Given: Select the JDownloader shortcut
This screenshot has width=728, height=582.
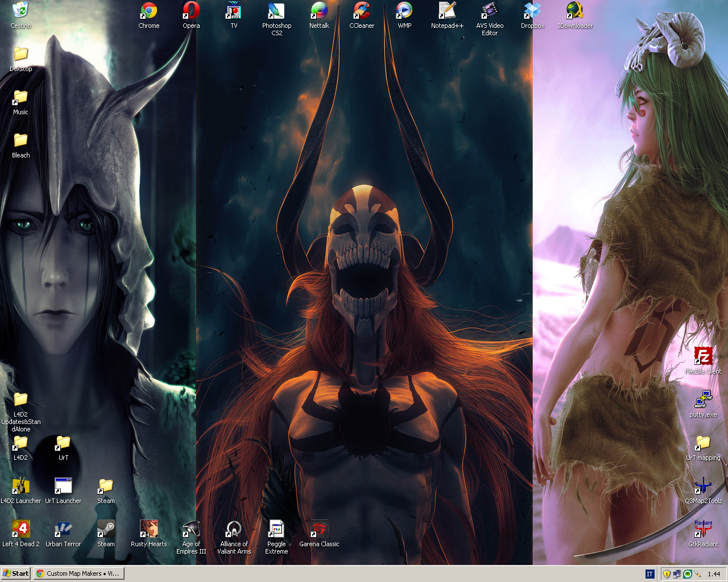Looking at the screenshot, I should point(575,11).
